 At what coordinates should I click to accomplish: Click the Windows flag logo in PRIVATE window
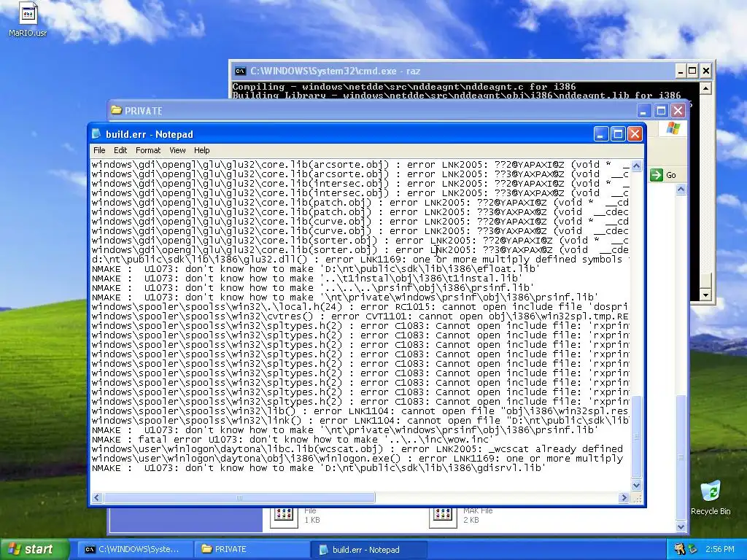click(x=673, y=128)
